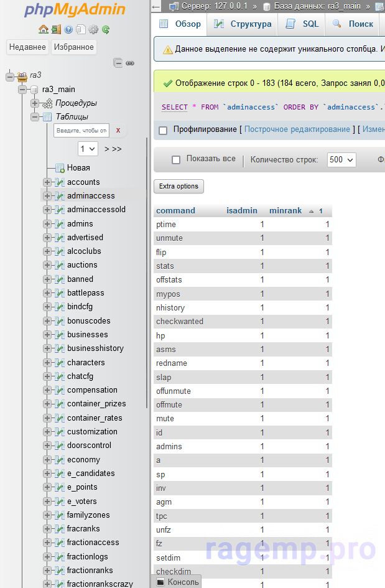Click the accounts table icon
Screen dimensions: 385x588
pyautogui.click(x=60, y=182)
